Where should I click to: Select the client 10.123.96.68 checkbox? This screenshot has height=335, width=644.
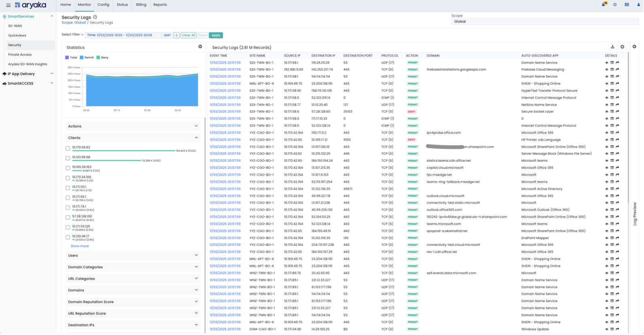pos(68,158)
